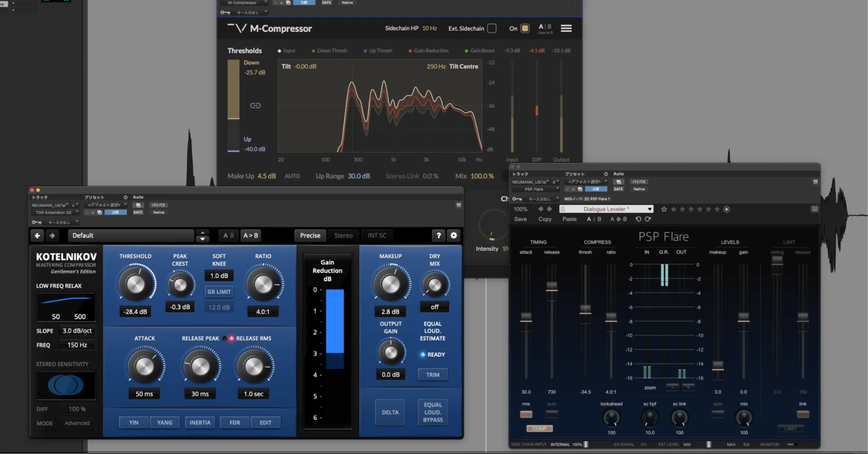This screenshot has width=868, height=454.
Task: Toggle PSP Flare COMP button
Action: coord(539,428)
